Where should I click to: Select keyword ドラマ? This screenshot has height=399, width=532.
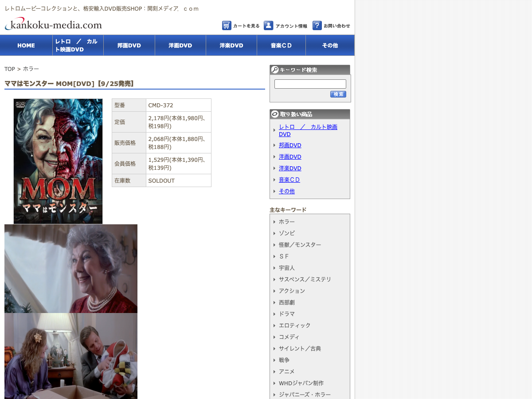287,314
